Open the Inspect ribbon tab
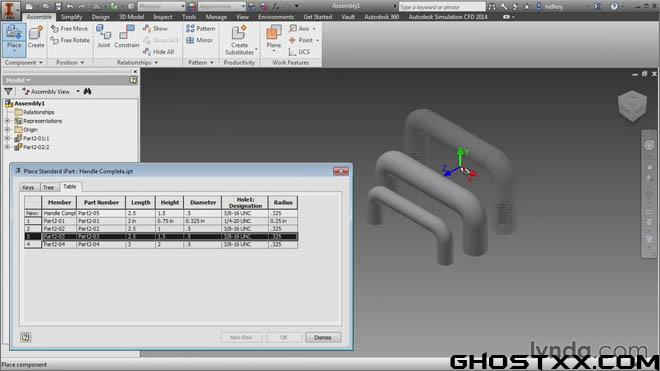The width and height of the screenshot is (660, 371). click(163, 17)
